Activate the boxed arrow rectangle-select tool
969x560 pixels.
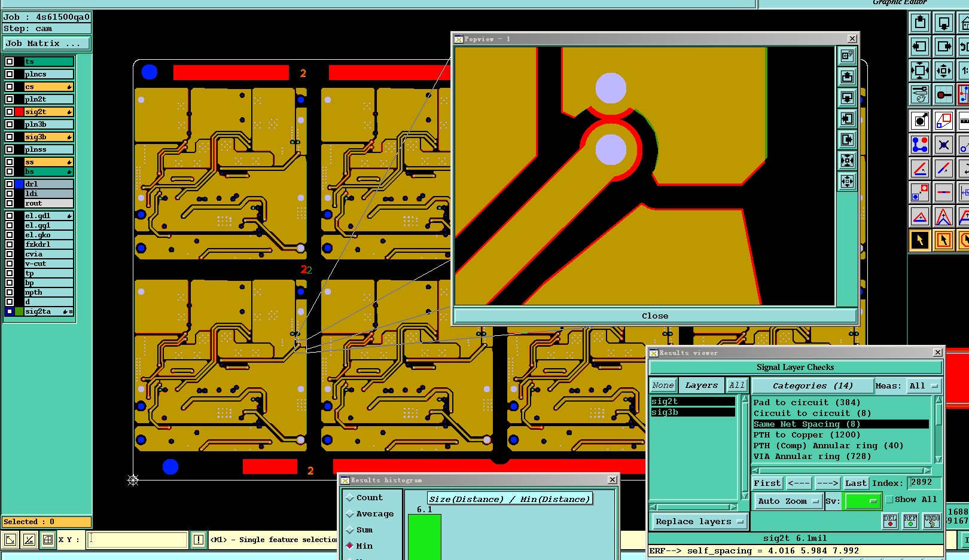(x=944, y=240)
